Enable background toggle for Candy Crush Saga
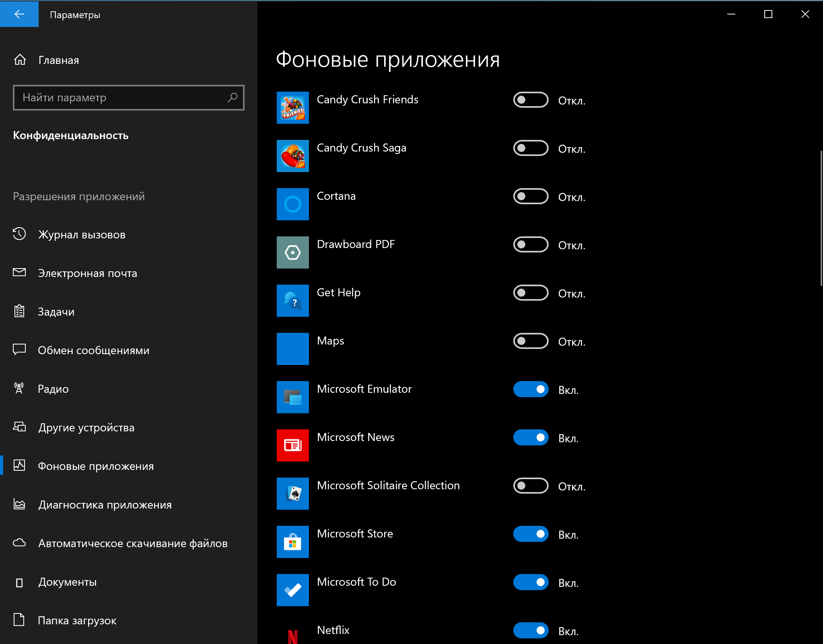 coord(531,148)
